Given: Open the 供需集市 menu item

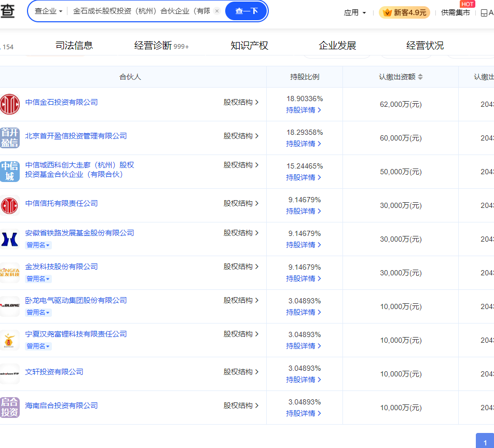Looking at the screenshot, I should click(455, 12).
